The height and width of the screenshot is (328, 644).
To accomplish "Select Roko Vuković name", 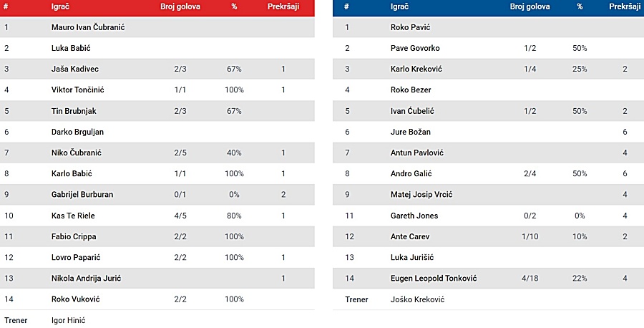I will click(76, 299).
